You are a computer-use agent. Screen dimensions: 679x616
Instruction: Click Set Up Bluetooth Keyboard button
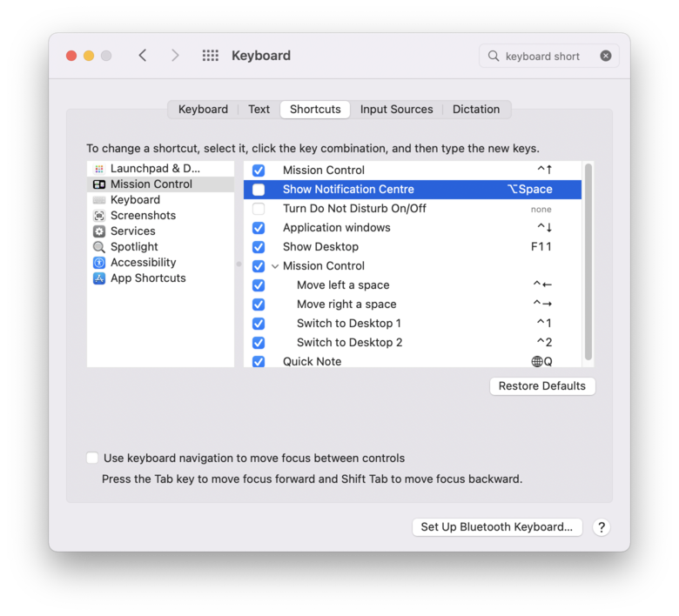click(x=496, y=527)
